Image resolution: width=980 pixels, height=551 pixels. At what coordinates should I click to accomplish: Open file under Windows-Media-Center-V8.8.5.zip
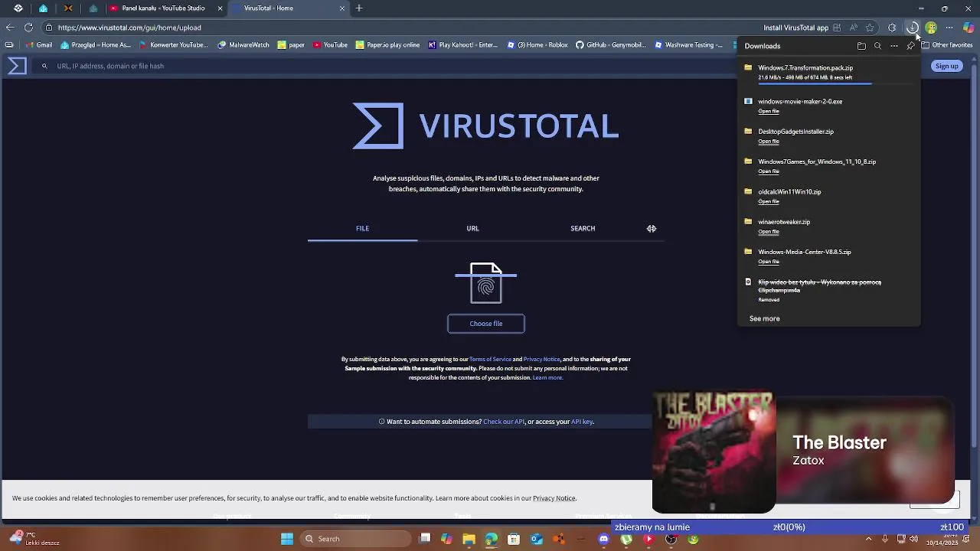coord(769,262)
